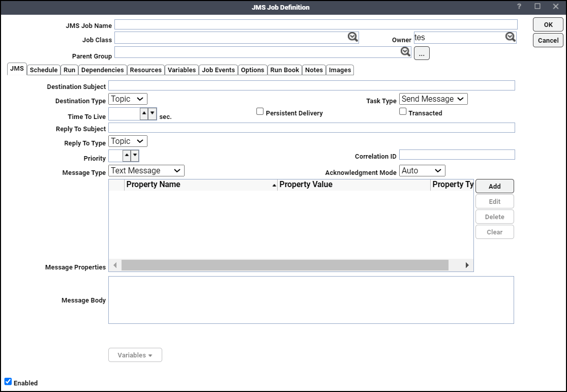567x392 pixels.
Task: Open the Task Type dropdown
Action: [433, 99]
